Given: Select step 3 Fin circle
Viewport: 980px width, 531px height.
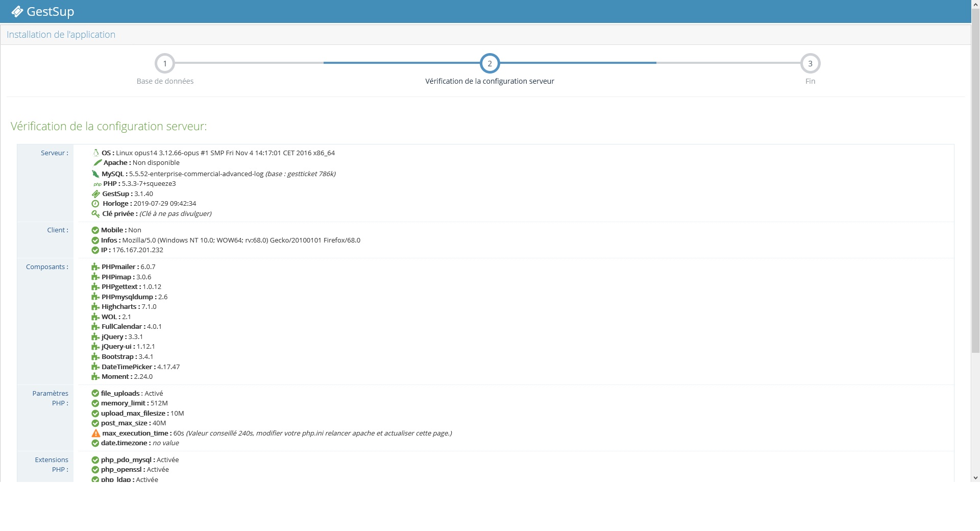Looking at the screenshot, I should (810, 64).
